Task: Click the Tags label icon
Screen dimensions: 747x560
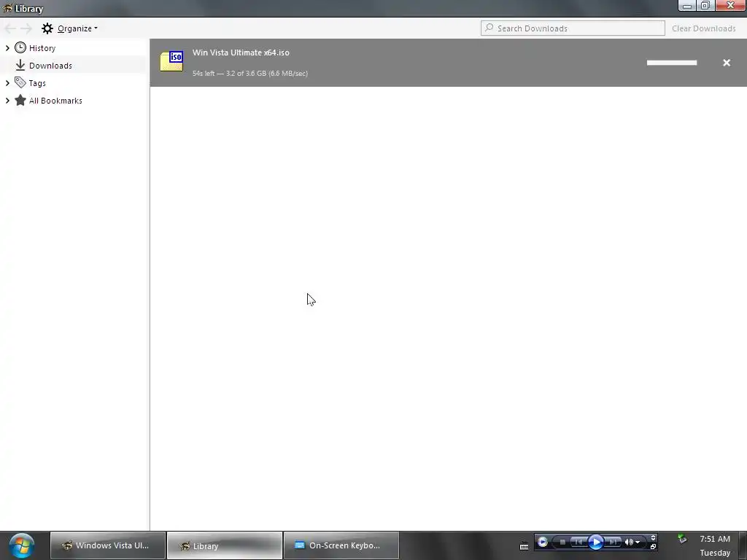Action: [20, 82]
